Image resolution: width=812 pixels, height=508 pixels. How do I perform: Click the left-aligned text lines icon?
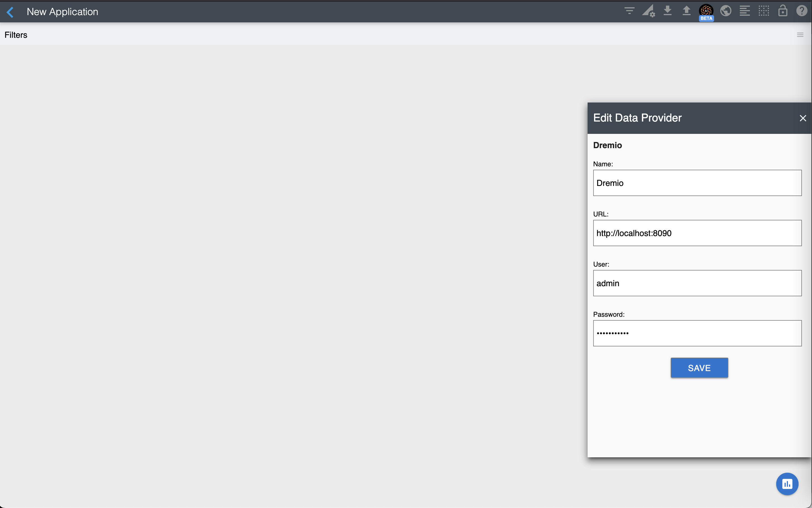coord(745,11)
